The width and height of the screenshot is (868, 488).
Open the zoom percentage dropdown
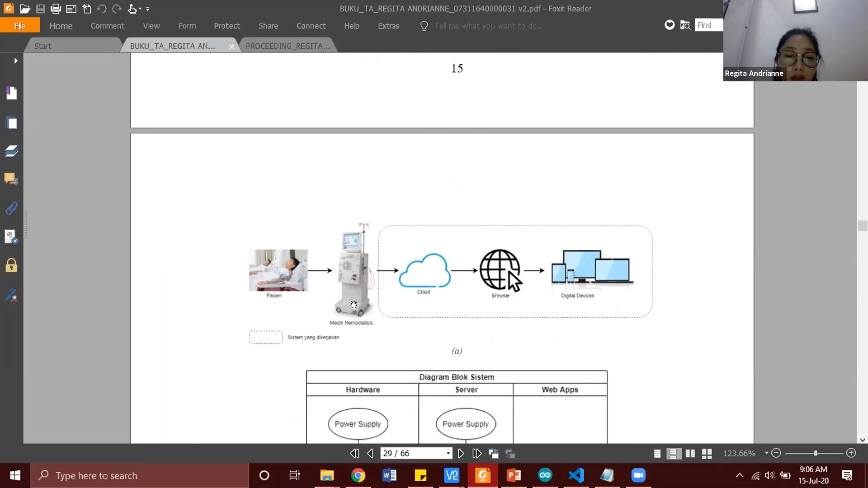(x=766, y=453)
